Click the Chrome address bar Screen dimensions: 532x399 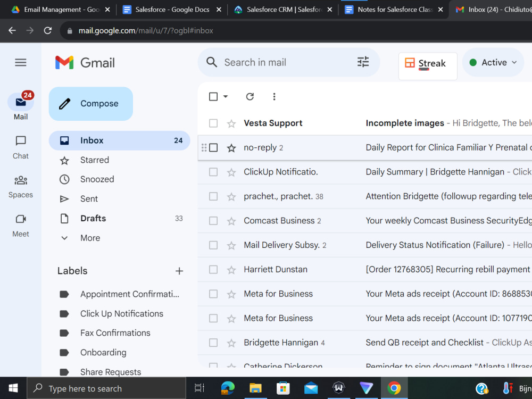coord(295,30)
